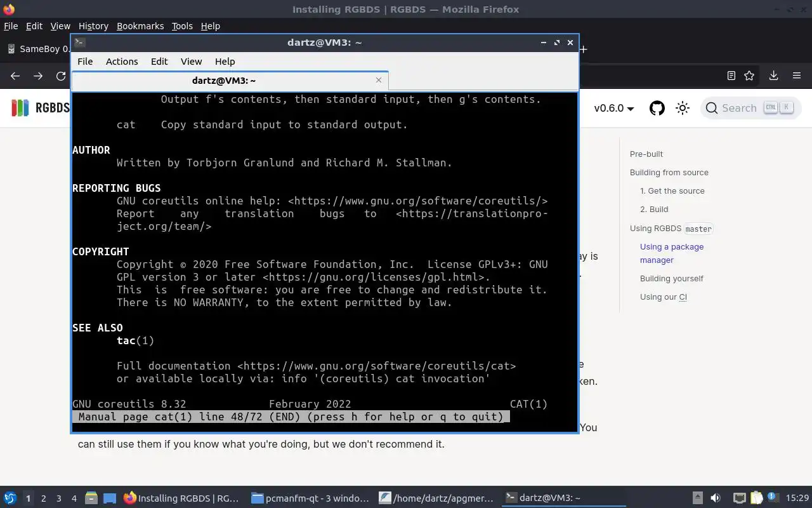
Task: Open Firefox Tools menu
Action: pyautogui.click(x=182, y=26)
